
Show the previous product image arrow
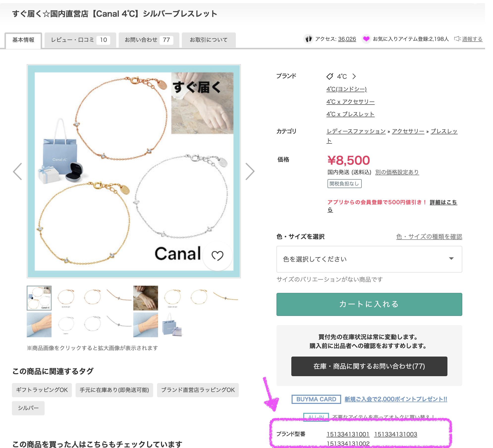pos(17,171)
